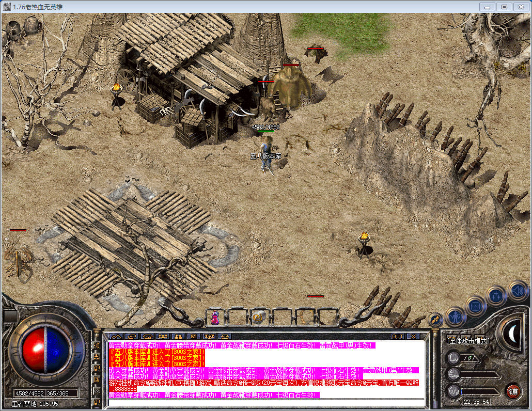Toggle the bottom chat filter icon on left strip
Image resolution: width=532 pixels, height=411 pixels.
point(97,402)
